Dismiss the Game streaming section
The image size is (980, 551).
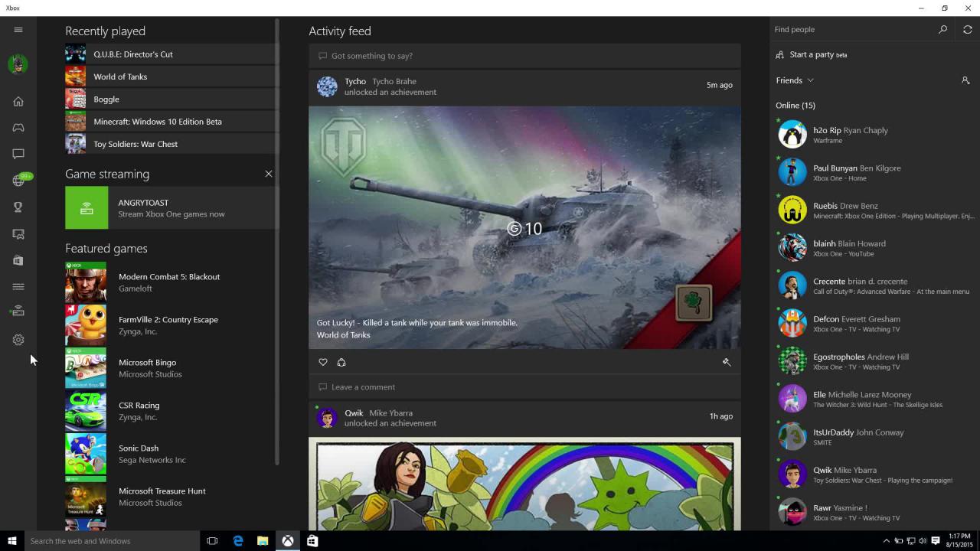pos(269,174)
